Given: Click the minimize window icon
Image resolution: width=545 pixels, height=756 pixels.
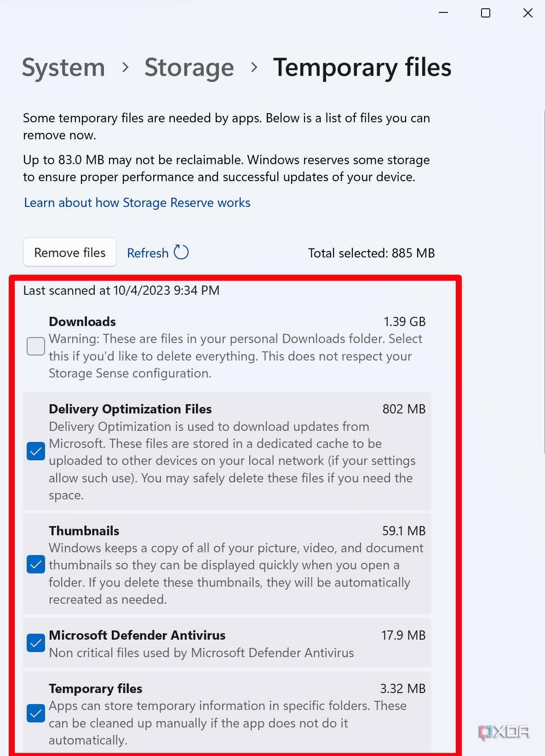Looking at the screenshot, I should click(x=443, y=13).
